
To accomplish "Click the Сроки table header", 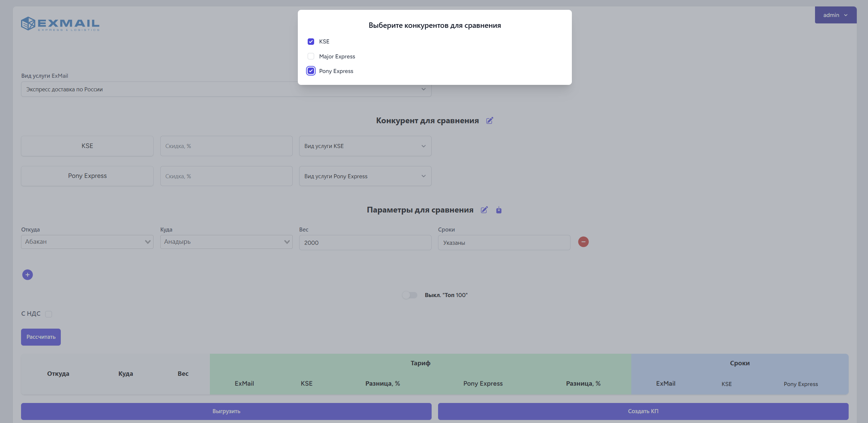I will pyautogui.click(x=740, y=363).
